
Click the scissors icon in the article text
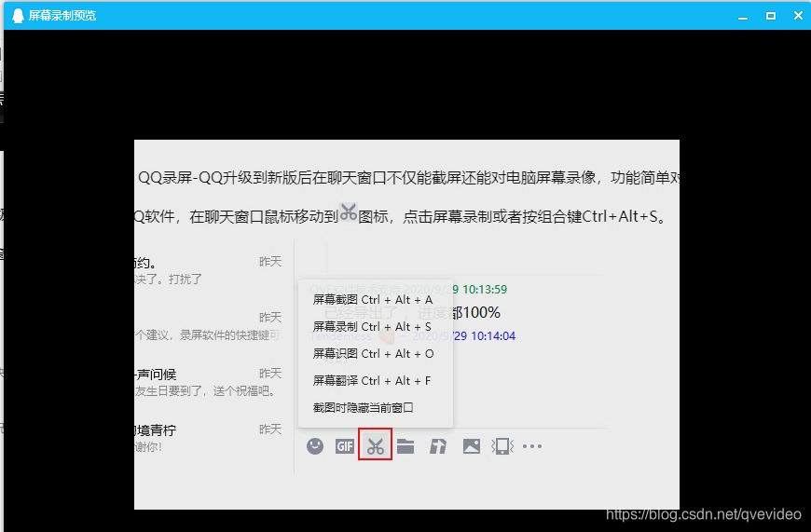point(348,212)
